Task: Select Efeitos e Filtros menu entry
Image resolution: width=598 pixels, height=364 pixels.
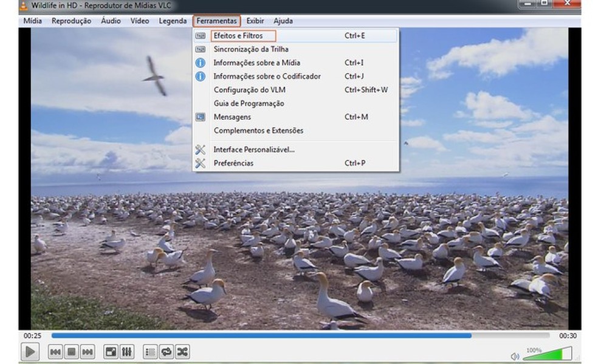Action: click(238, 36)
